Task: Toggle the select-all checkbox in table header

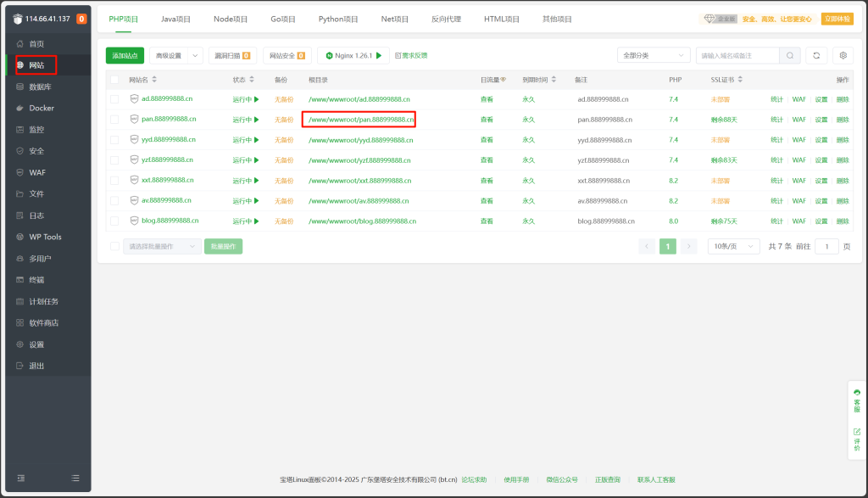Action: pos(114,80)
